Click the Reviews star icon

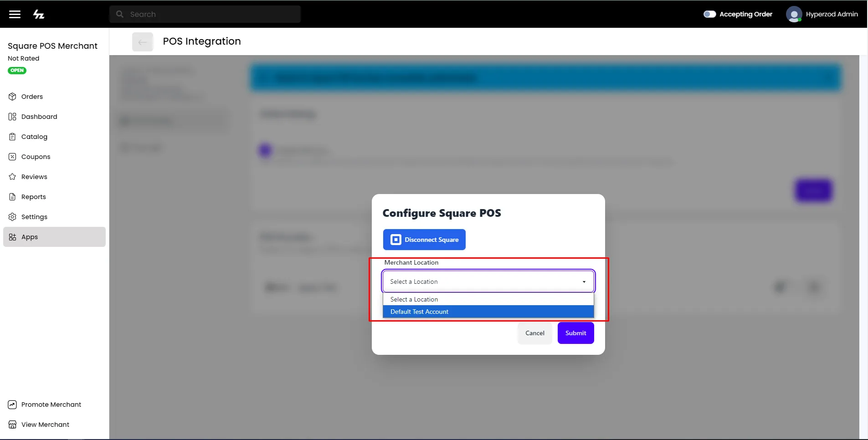coord(12,177)
